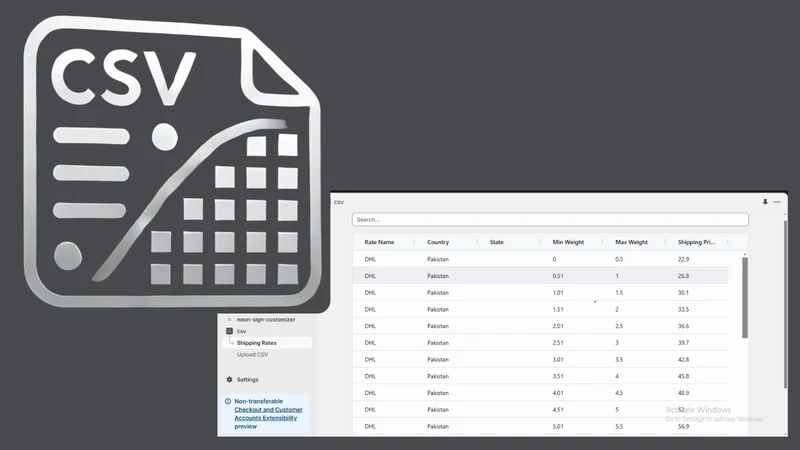Select the Min Weight cell '3.01'
The image size is (800, 450).
pos(558,360)
